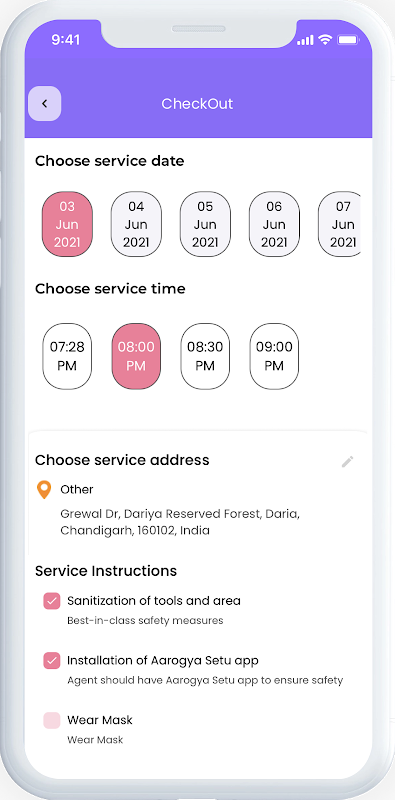
Task: Pick the 08:30 PM time slot
Action: [x=205, y=356]
